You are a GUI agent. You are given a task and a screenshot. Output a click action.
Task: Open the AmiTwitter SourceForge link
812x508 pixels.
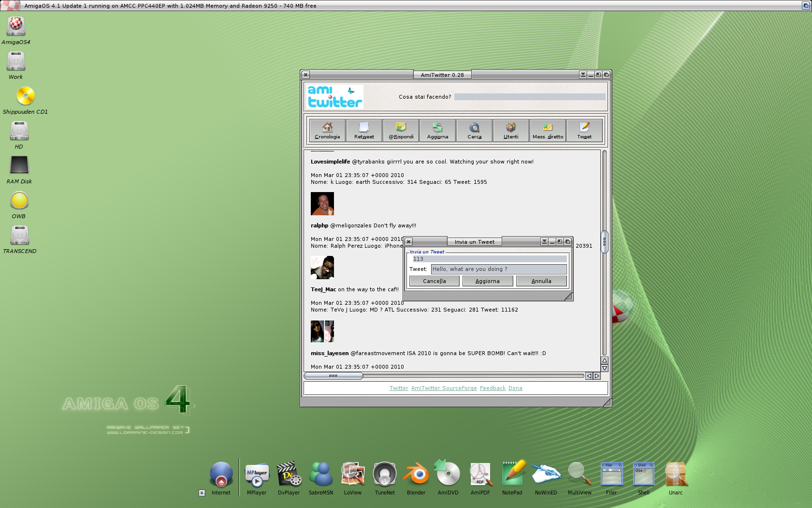444,388
